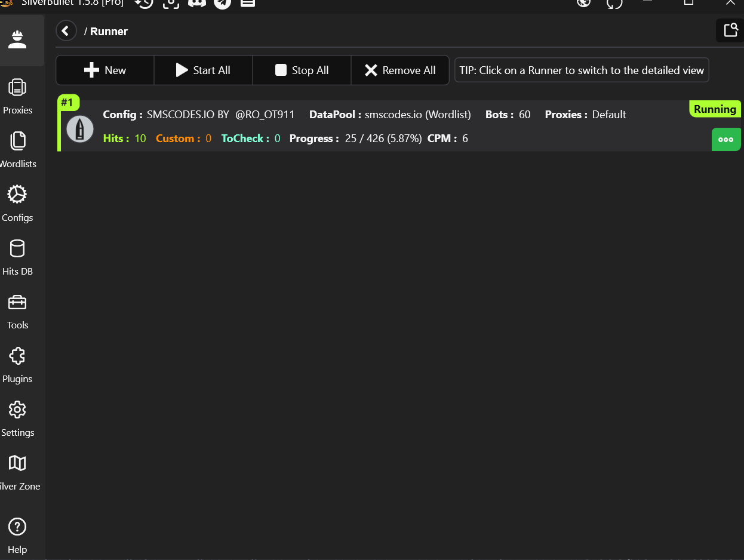
Task: Click the screenshot capture icon in title bar
Action: point(171,3)
